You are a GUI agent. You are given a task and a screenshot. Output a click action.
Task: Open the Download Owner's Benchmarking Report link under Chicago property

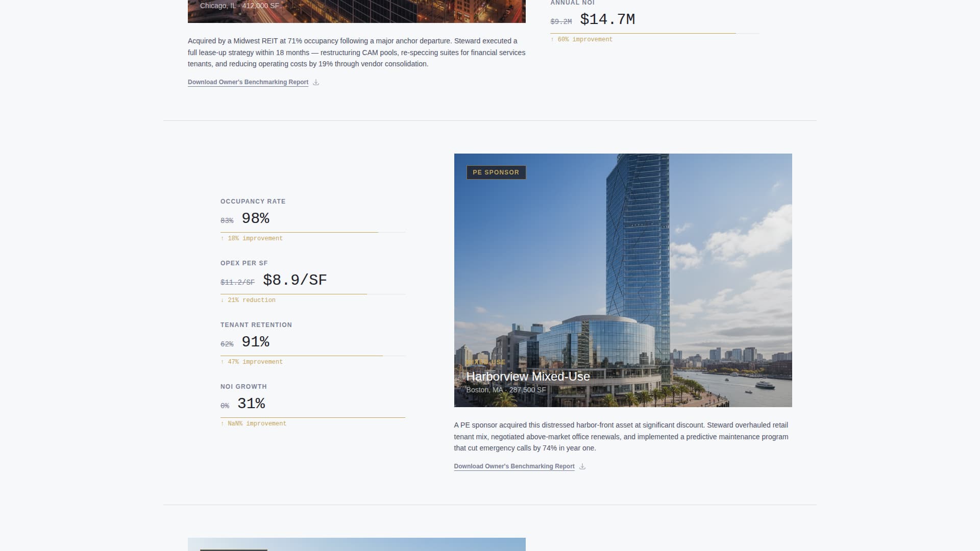coord(248,82)
